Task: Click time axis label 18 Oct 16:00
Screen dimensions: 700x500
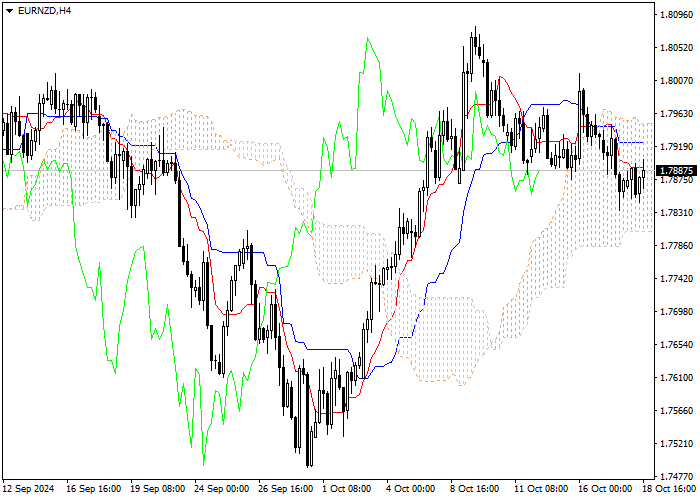Action: click(x=670, y=489)
